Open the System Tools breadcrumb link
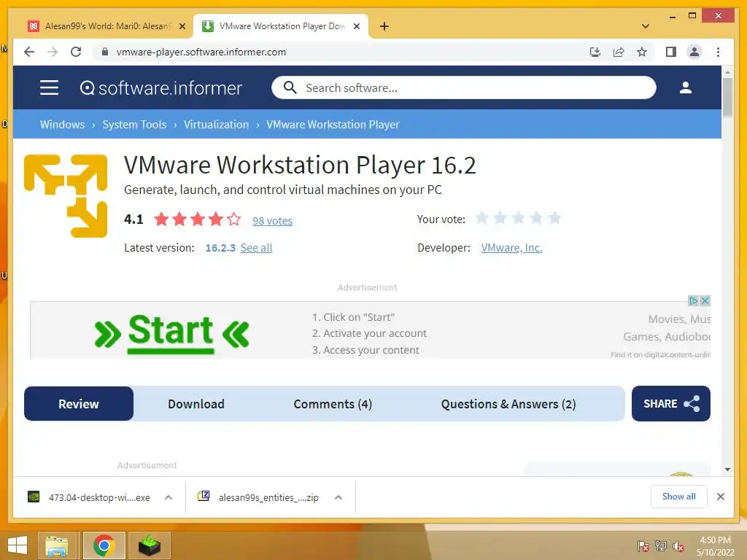747x560 pixels. coord(134,124)
